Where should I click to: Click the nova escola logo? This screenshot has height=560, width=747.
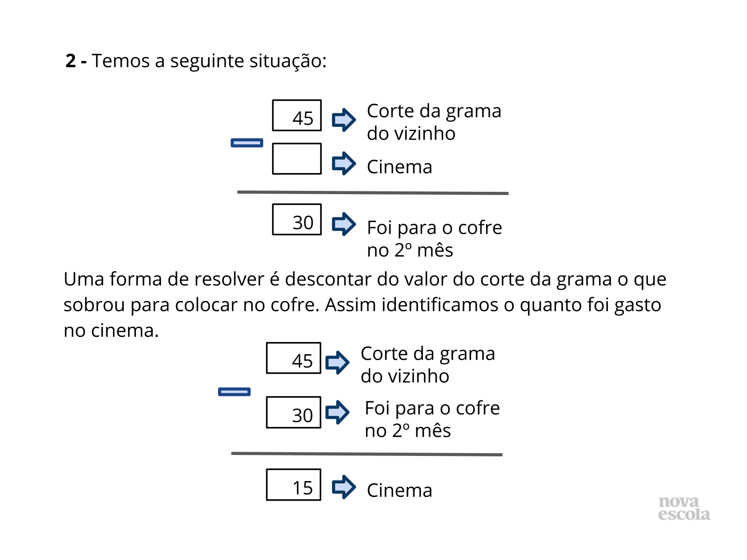tap(684, 508)
